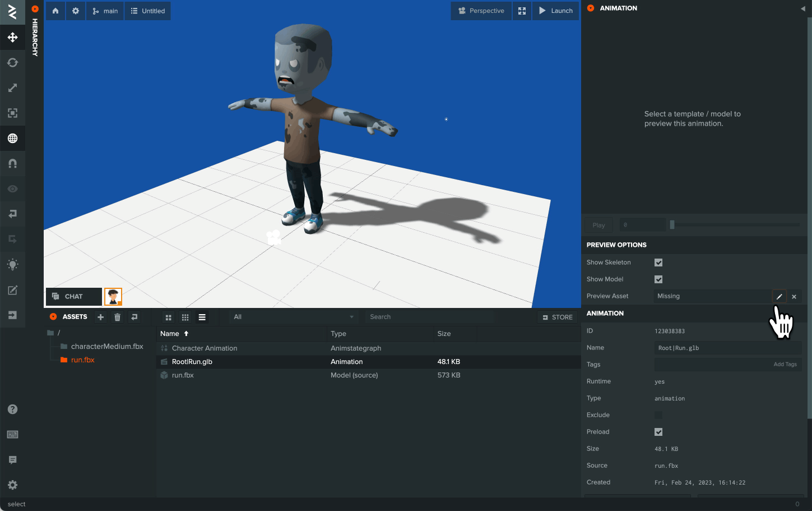
Task: Open the Chat panel
Action: click(x=73, y=297)
